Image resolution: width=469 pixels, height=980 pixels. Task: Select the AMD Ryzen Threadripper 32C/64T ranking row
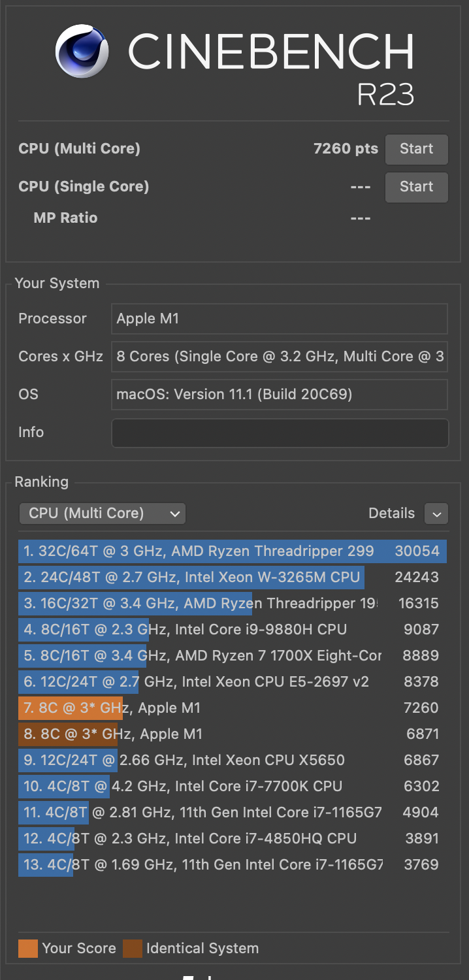233,551
